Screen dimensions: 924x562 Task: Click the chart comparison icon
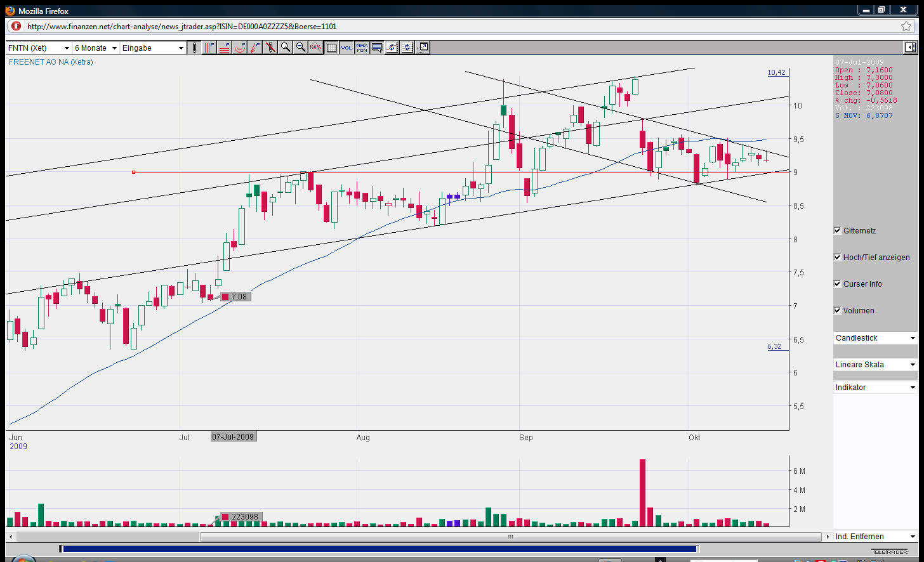[x=392, y=48]
